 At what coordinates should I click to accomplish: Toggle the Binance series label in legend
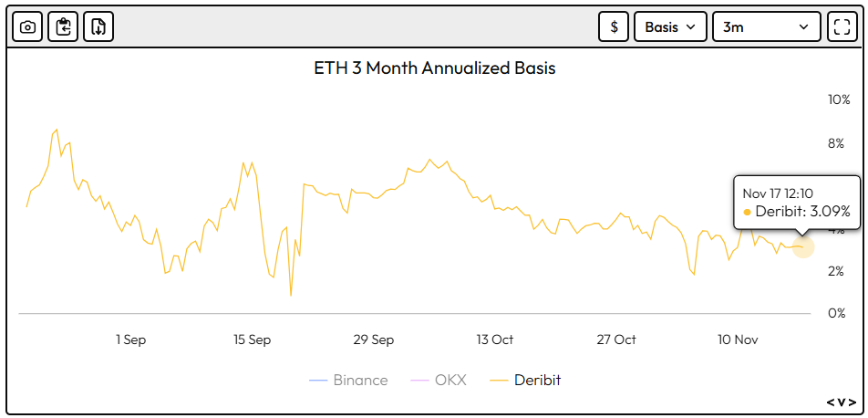pos(359,380)
